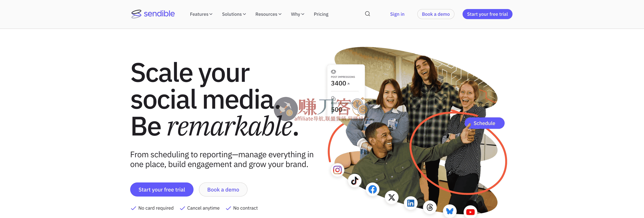The width and height of the screenshot is (644, 218).
Task: Click hero Start your free trial button
Action: [x=162, y=189]
